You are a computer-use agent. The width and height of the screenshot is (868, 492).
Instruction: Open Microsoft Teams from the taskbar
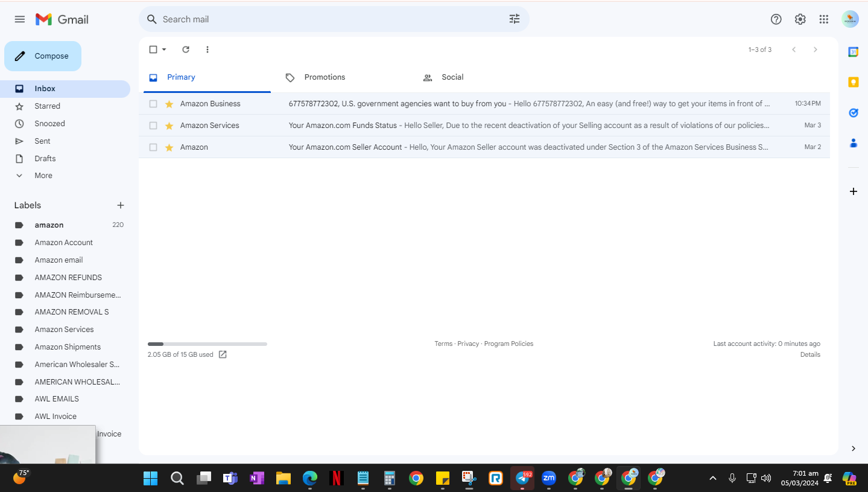[x=230, y=478]
